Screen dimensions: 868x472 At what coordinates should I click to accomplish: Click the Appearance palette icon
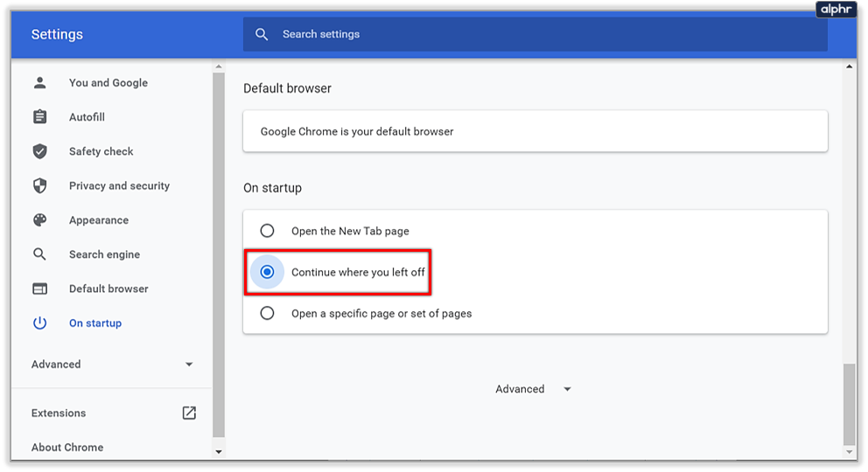point(39,220)
